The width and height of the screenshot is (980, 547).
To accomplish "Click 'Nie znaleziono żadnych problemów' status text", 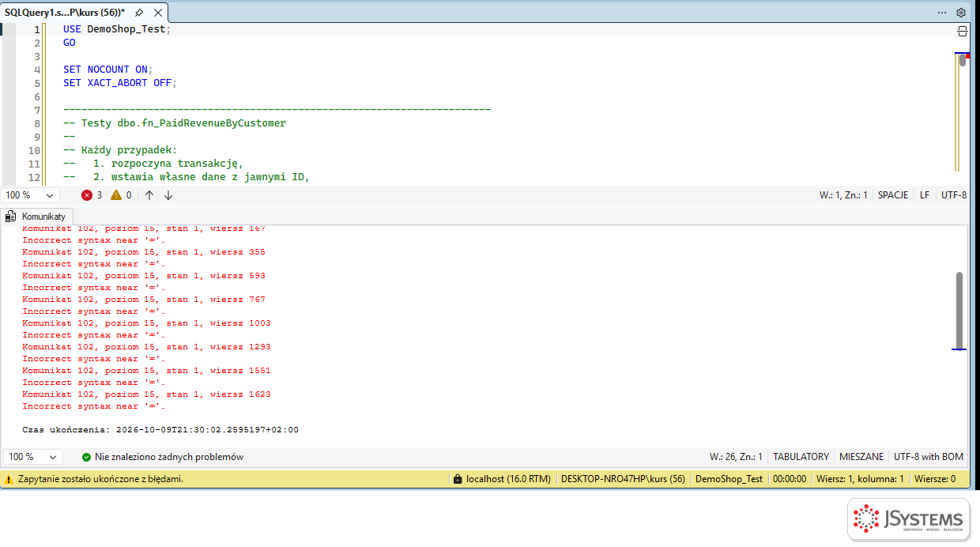I will coord(169,457).
